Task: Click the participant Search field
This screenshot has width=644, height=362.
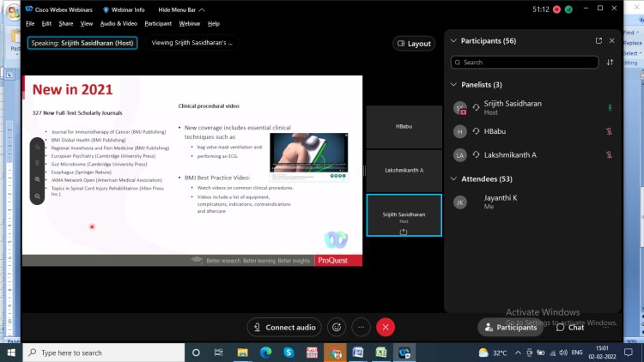Action: coord(525,63)
